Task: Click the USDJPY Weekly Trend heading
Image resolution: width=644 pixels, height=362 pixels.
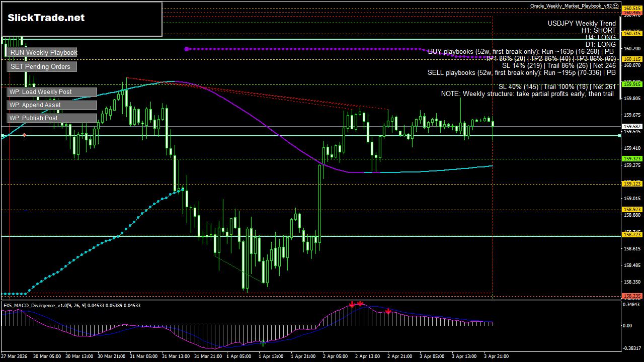Action: coord(582,24)
